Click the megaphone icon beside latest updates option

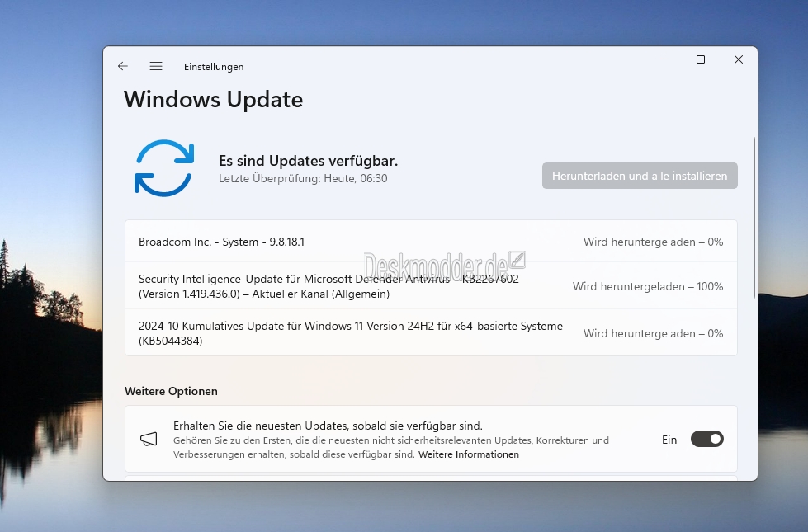tap(149, 440)
